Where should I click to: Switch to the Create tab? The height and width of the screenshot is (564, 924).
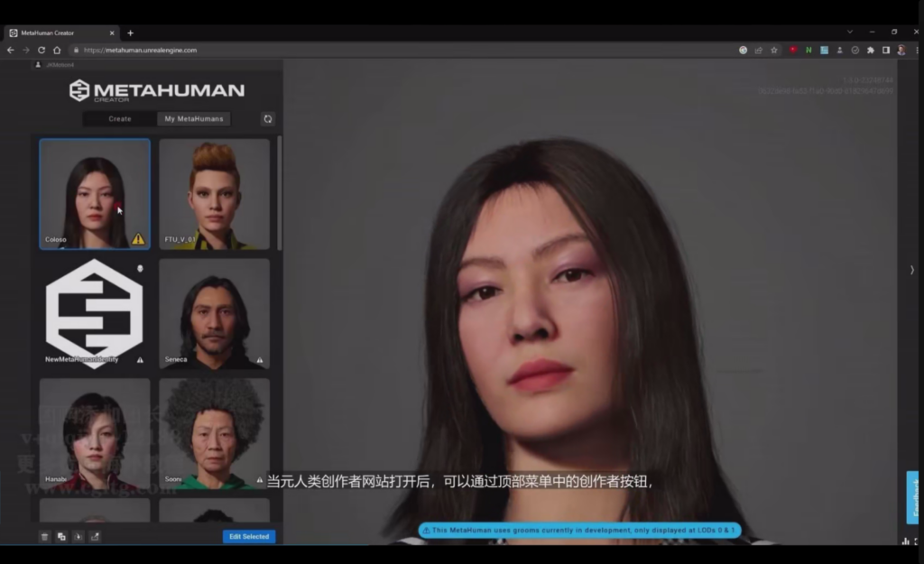click(x=120, y=119)
